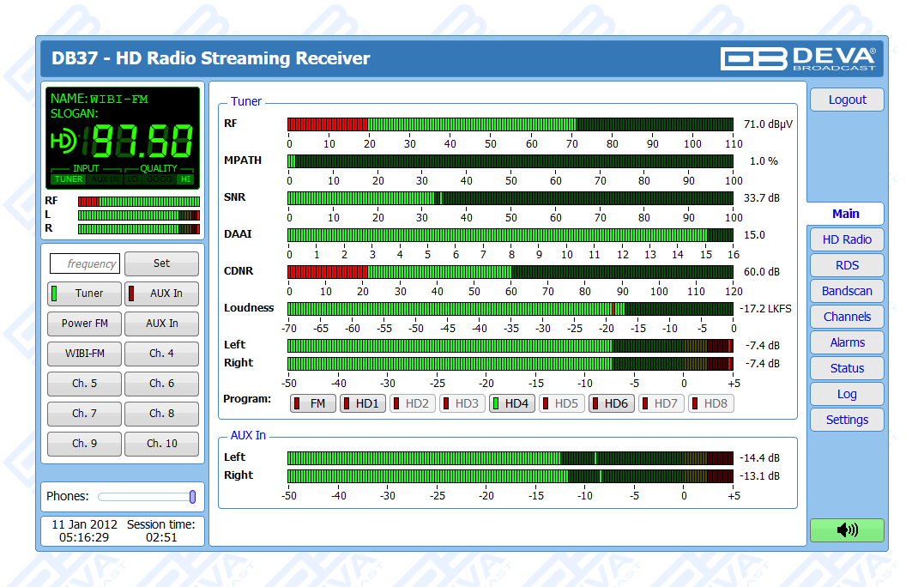The image size is (924, 587).
Task: Click the green speaker listen button
Action: [x=846, y=530]
